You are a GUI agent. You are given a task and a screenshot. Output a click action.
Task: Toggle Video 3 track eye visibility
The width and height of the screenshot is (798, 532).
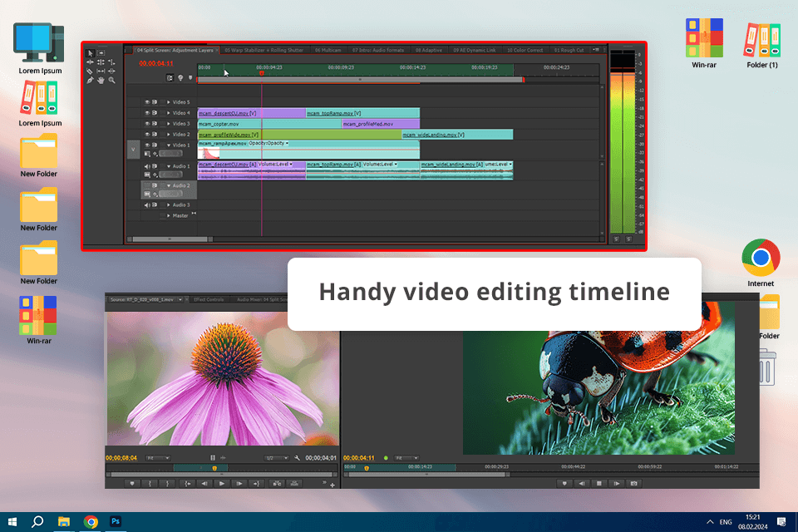[x=147, y=124]
